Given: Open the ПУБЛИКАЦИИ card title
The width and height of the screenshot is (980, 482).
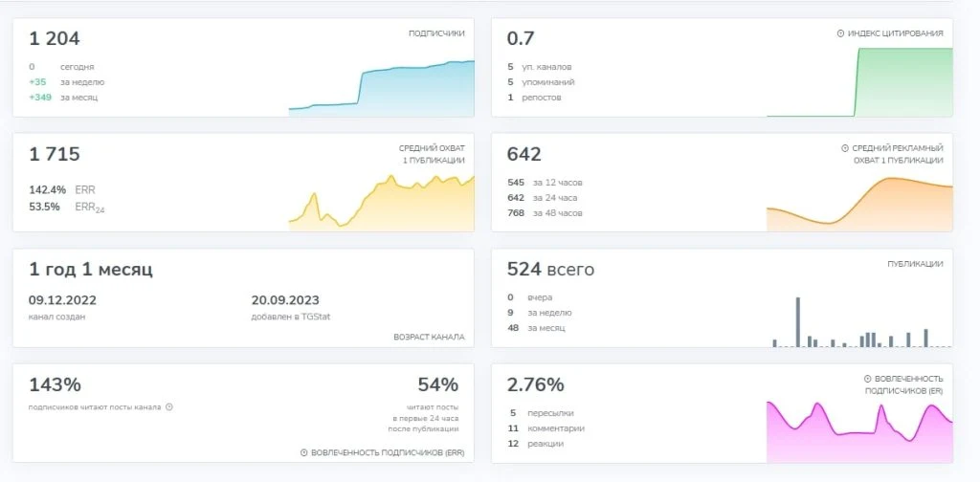Looking at the screenshot, I should pos(915,264).
